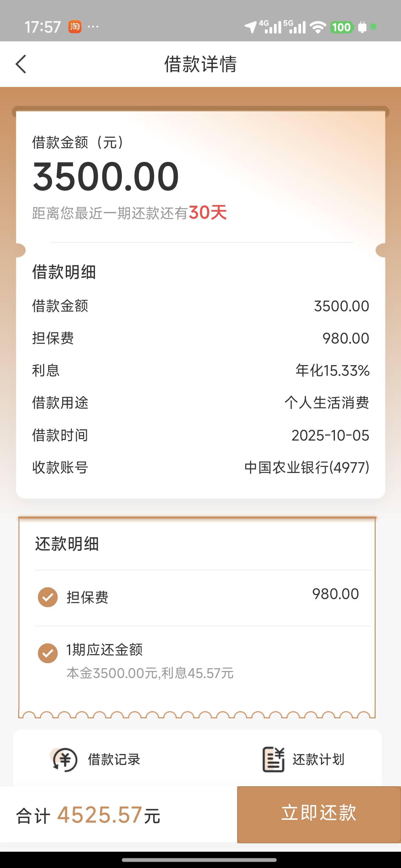Tap the back arrow icon
Screen dimensions: 401x868
click(21, 64)
